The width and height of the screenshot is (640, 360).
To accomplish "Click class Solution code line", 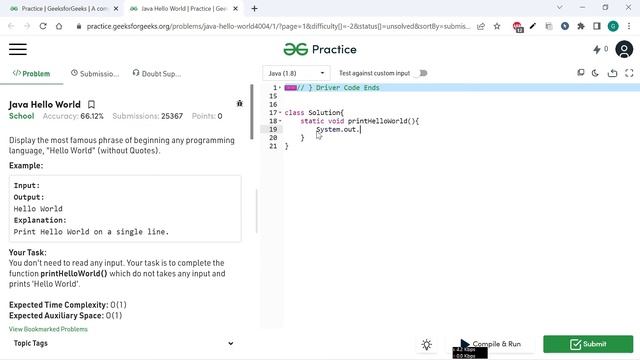I will (x=314, y=113).
